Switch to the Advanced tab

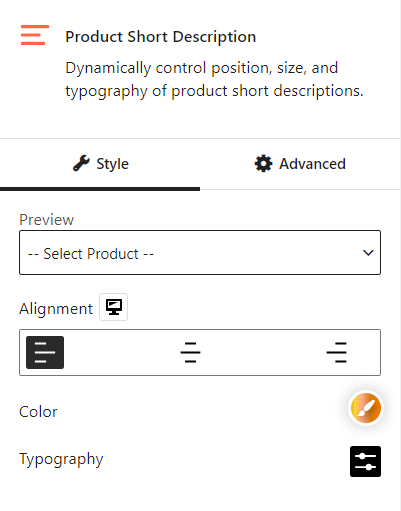pos(300,164)
